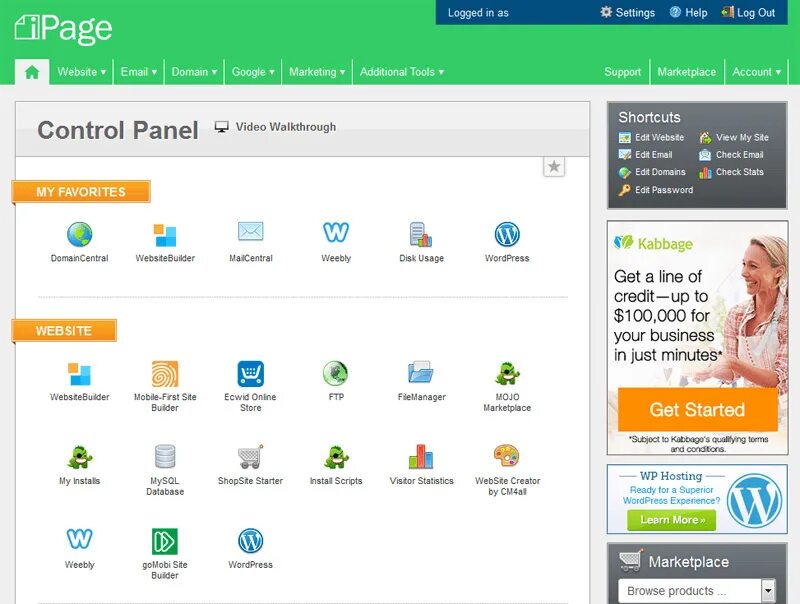Open MailCentral envelope icon
Image resolution: width=800 pixels, height=604 pixels.
251,232
